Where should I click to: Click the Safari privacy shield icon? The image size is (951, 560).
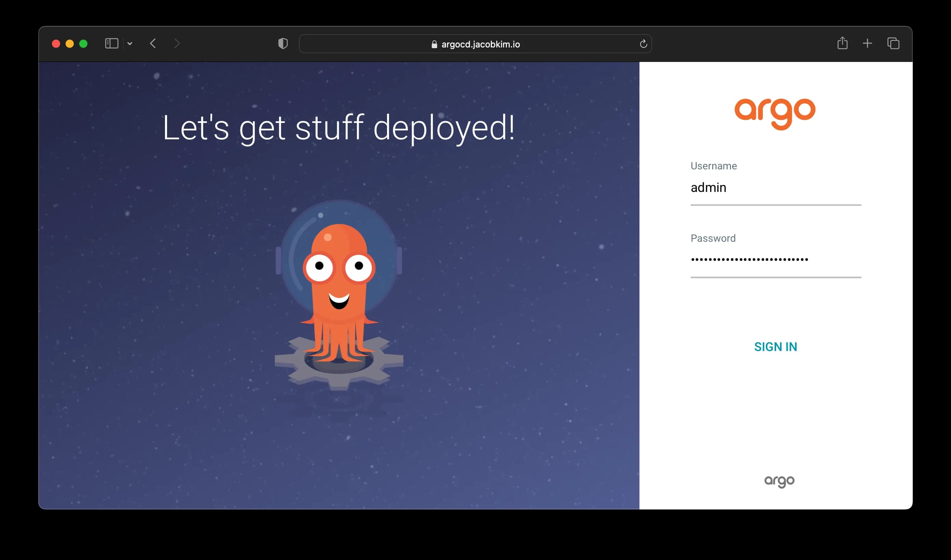[x=282, y=43]
